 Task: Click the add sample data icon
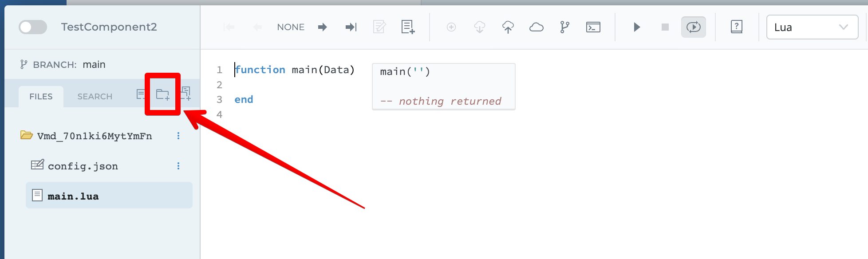tap(408, 27)
